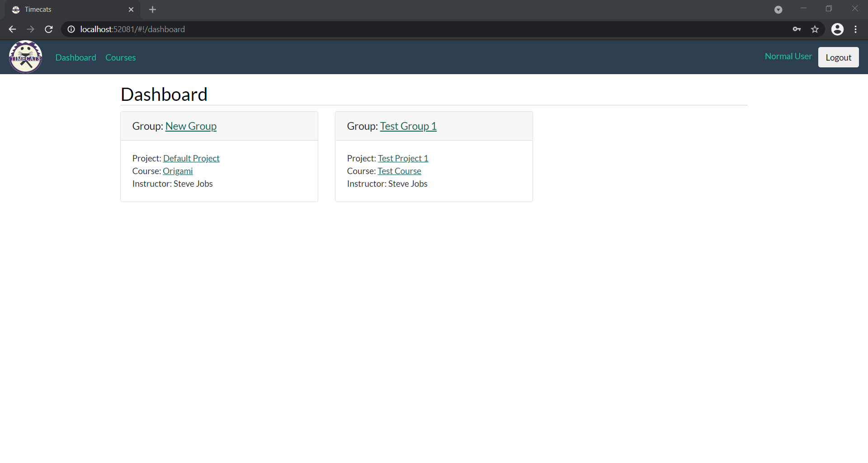Close the Timecats tab
Image resolution: width=868 pixels, height=463 pixels.
pos(131,9)
